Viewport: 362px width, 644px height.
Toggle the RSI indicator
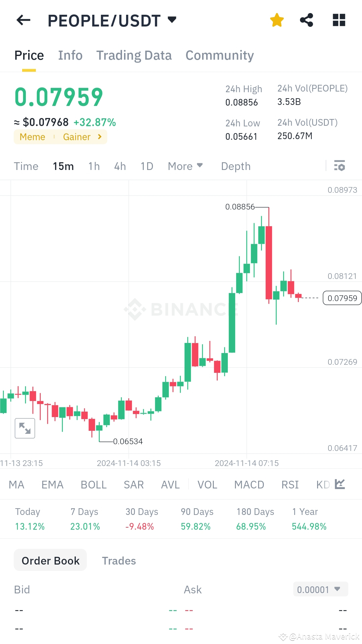(289, 484)
